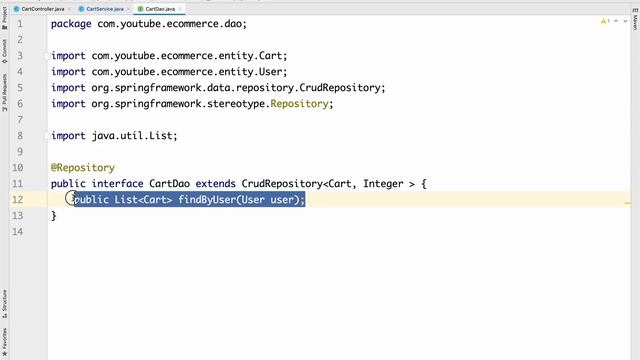Viewport: 640px width, 360px height.
Task: Open the Pull Requests tool window
Action: tap(4, 93)
